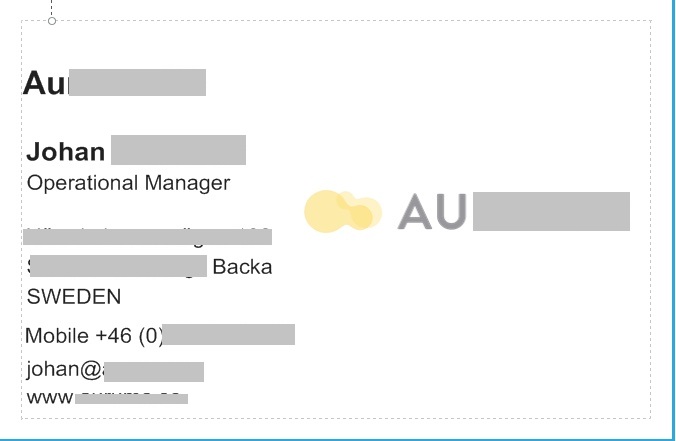
Task: Click the word 'Backa' in the address
Action: click(x=242, y=267)
